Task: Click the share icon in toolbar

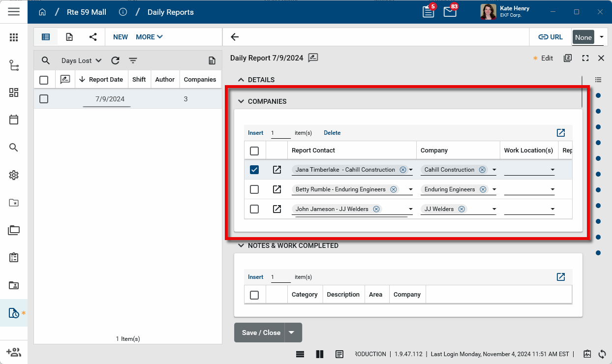Action: 93,37
